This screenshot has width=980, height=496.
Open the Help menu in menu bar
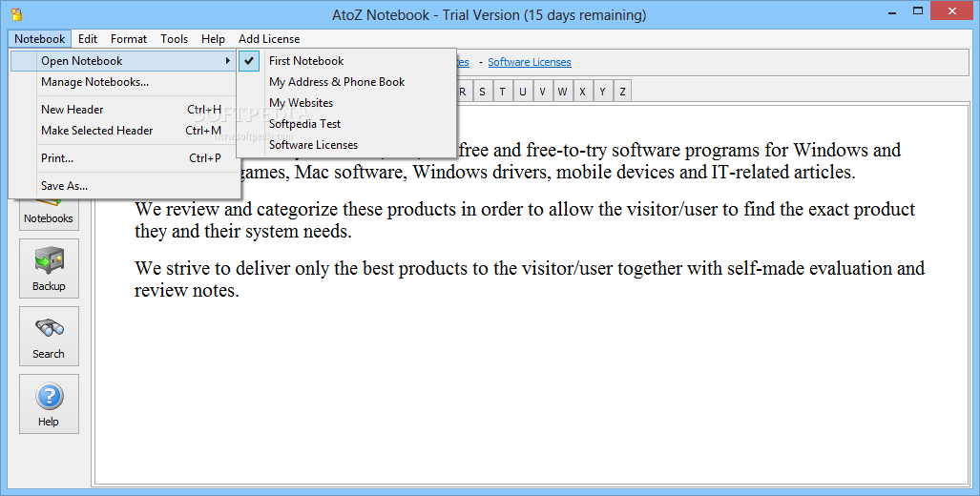(213, 39)
